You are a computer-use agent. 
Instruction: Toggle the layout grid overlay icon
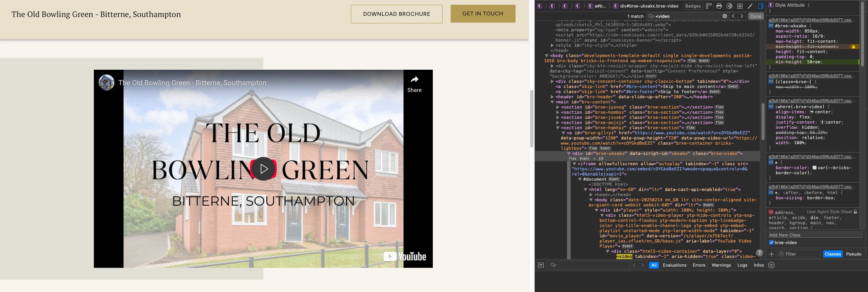click(x=740, y=6)
